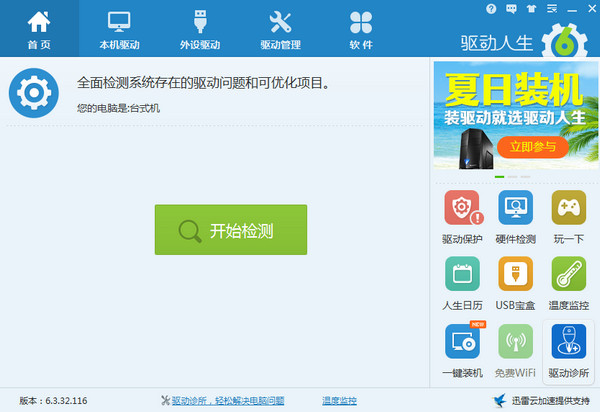Open the USB宝盒 tool
This screenshot has width=600, height=412.
coord(515,275)
